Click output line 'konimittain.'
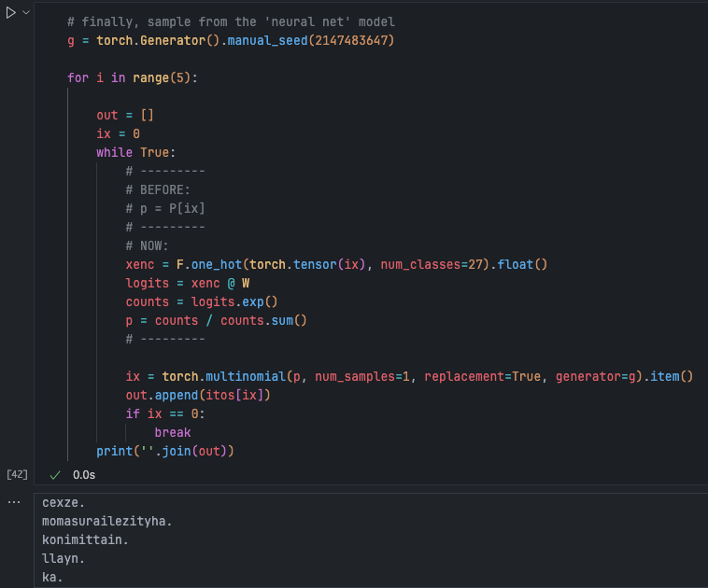Screen dimensions: 708x588 [86, 539]
